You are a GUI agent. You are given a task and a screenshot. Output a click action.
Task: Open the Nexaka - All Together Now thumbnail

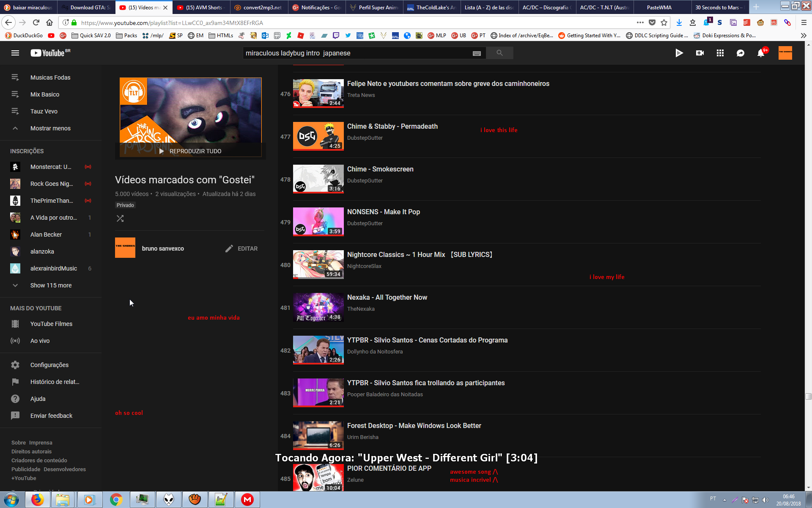pyautogui.click(x=318, y=307)
